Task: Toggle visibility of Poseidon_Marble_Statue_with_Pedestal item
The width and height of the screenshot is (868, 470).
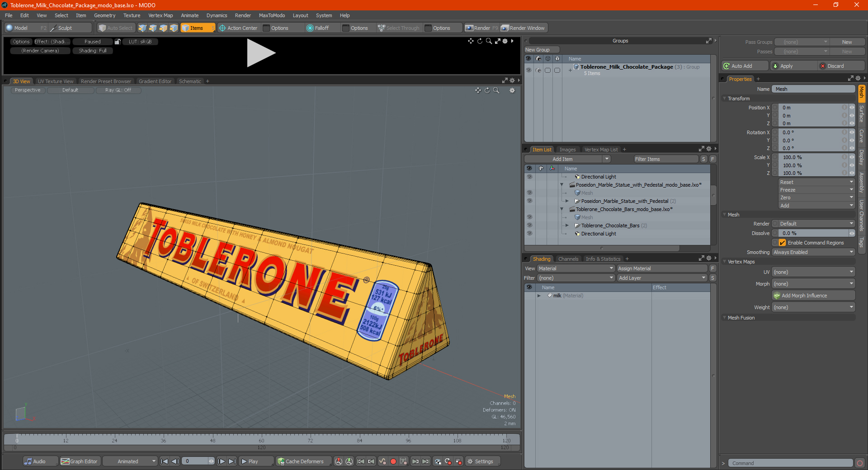Action: [529, 201]
